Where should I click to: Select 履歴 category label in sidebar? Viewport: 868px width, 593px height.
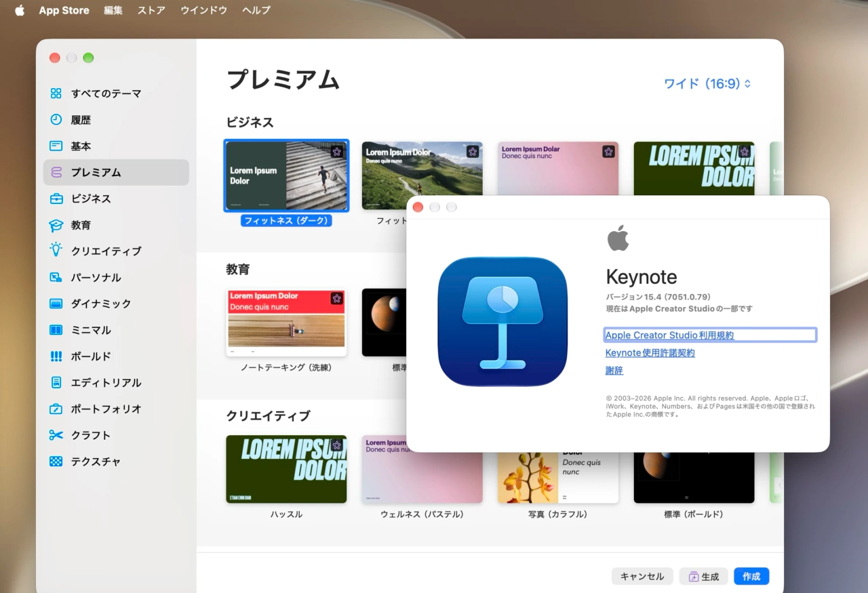81,120
